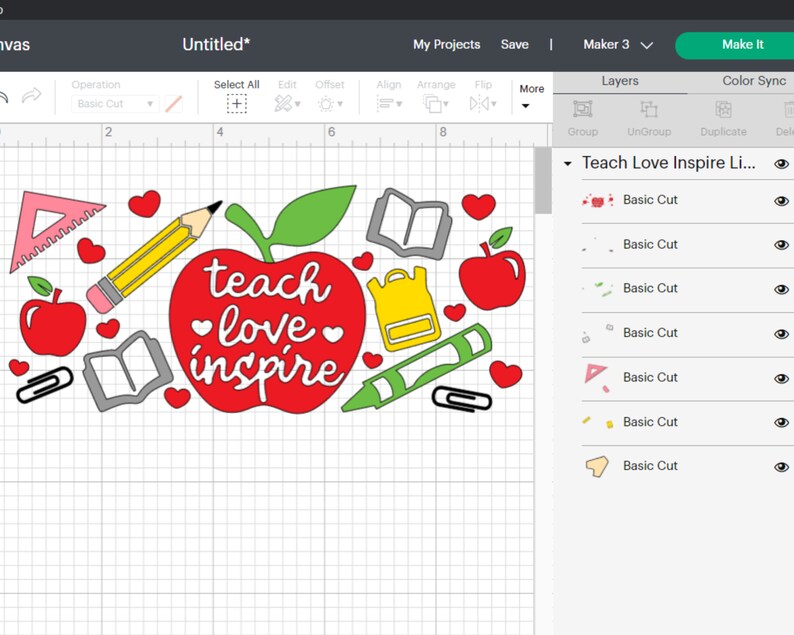
Task: Switch to the Layers tab
Action: pyautogui.click(x=620, y=81)
